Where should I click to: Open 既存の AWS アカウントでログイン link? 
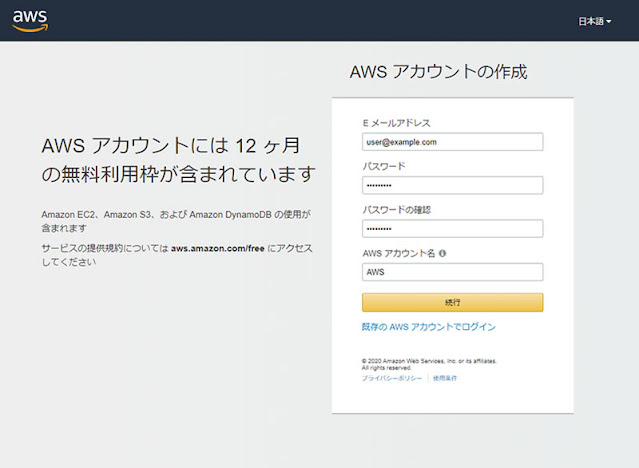point(429,327)
